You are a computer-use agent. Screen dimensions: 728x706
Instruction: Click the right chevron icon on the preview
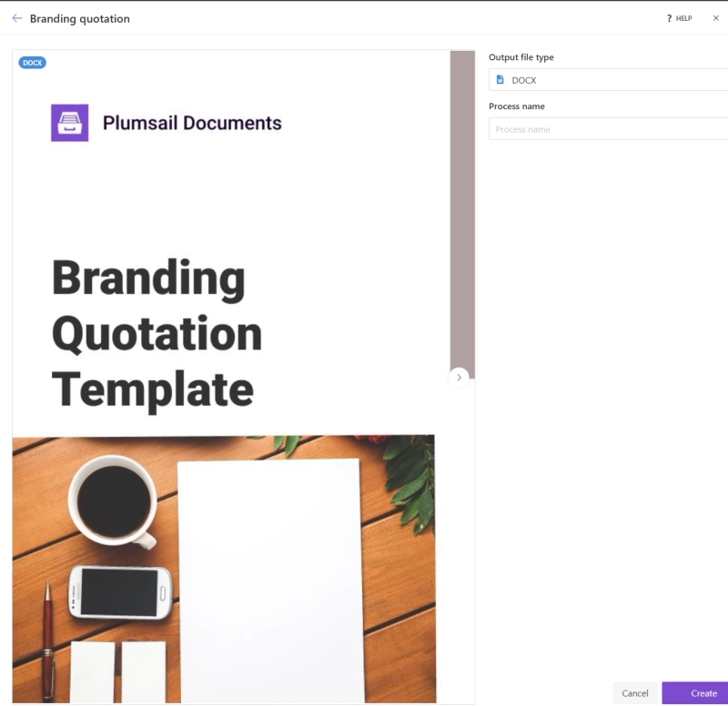460,378
